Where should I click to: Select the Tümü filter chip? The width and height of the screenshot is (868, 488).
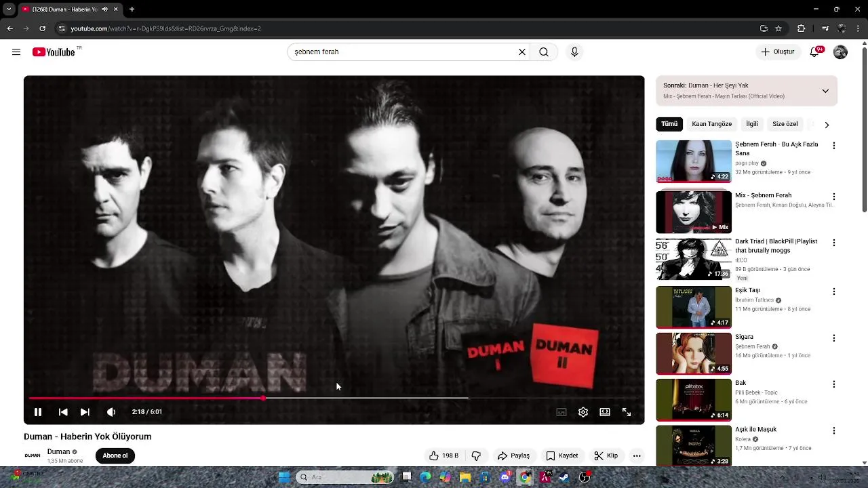(669, 124)
